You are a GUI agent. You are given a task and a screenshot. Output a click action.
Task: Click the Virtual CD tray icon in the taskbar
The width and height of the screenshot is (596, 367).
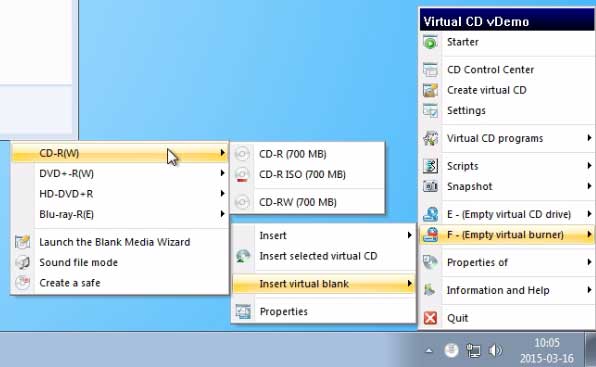[451, 350]
